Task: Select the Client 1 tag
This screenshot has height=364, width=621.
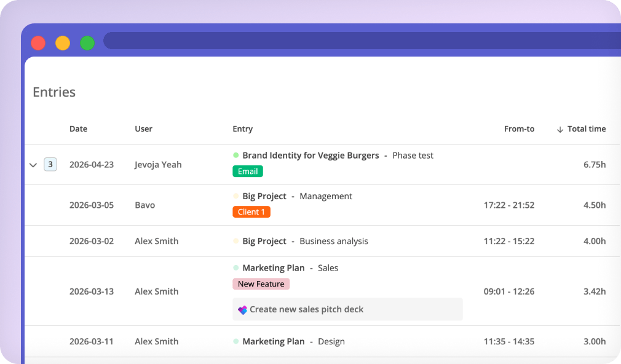Action: 251,212
